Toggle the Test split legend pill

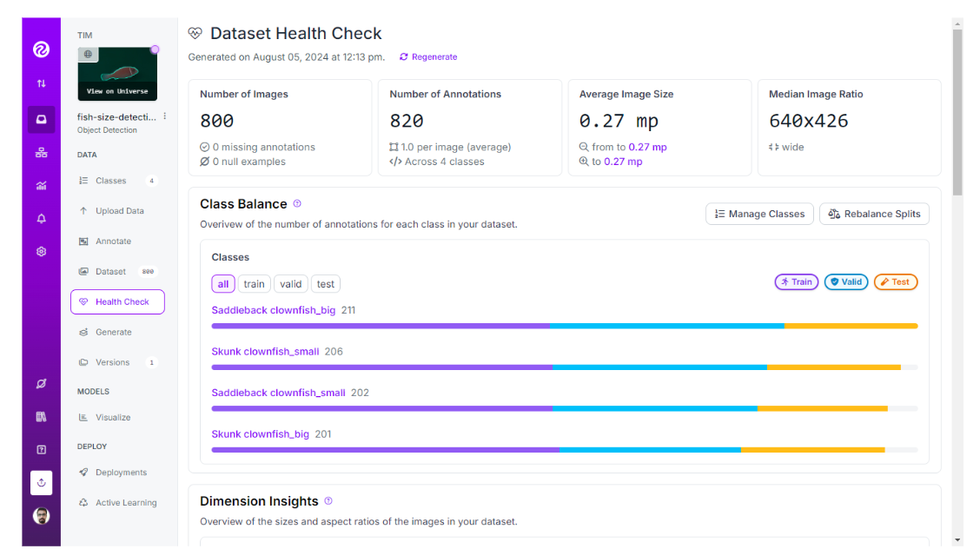895,282
